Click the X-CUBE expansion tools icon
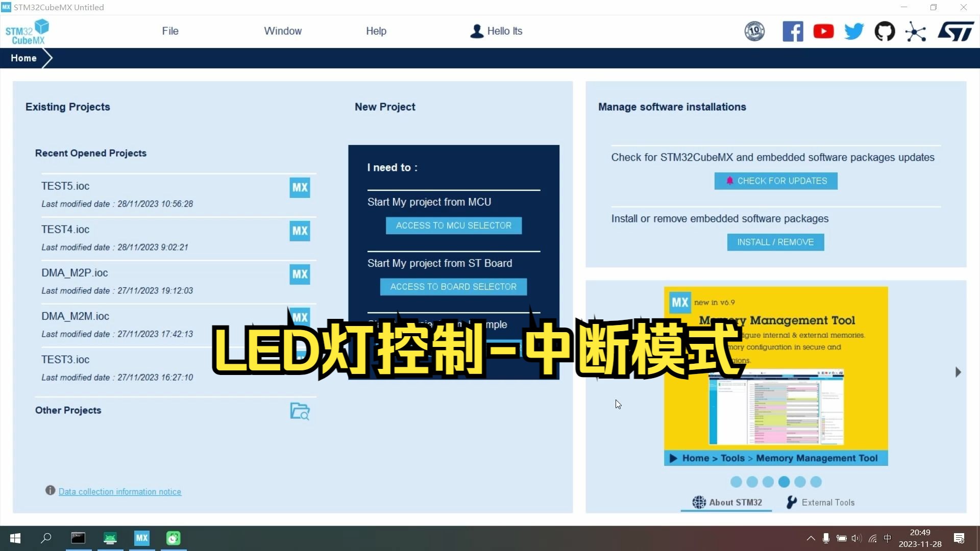The height and width of the screenshot is (551, 980). click(x=915, y=31)
